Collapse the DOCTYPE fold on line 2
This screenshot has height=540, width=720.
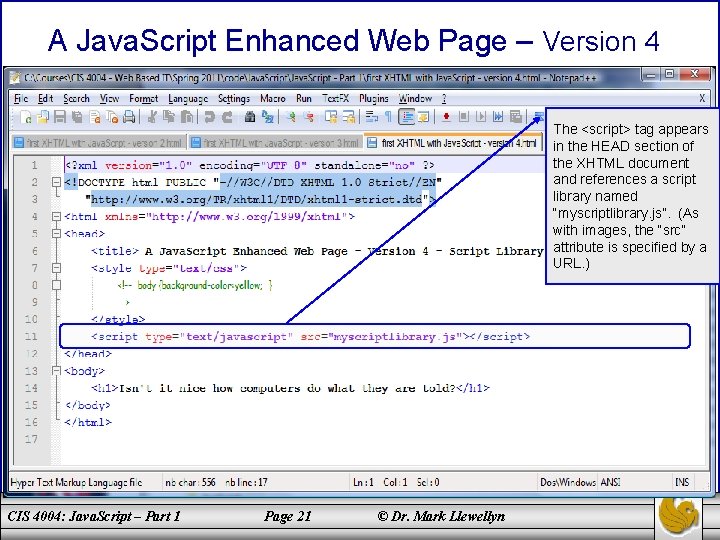pyautogui.click(x=56, y=182)
